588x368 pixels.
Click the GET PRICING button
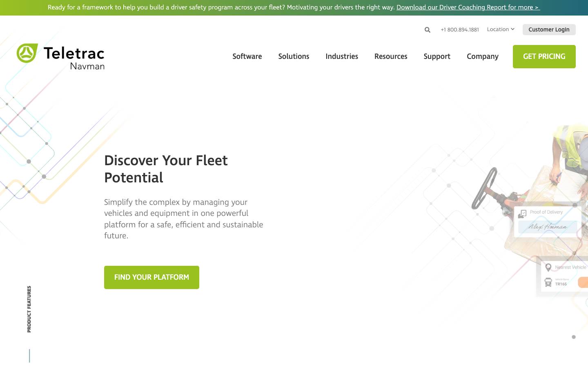[544, 56]
